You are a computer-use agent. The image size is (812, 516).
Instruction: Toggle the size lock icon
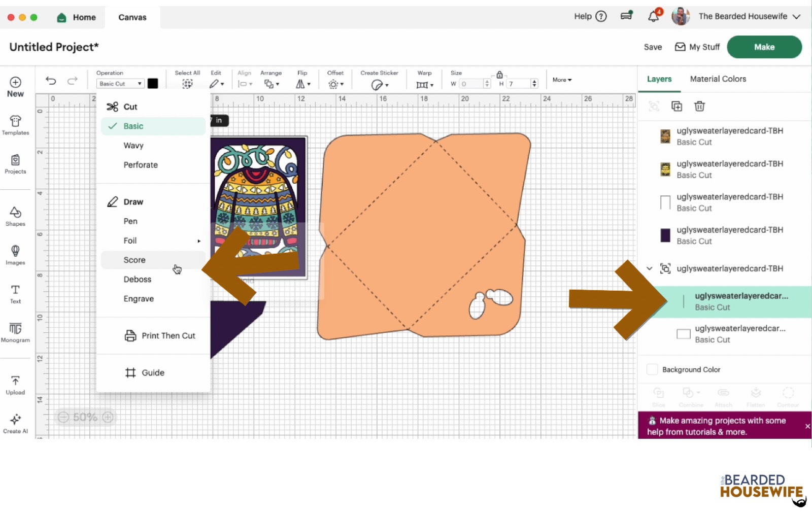(x=499, y=75)
